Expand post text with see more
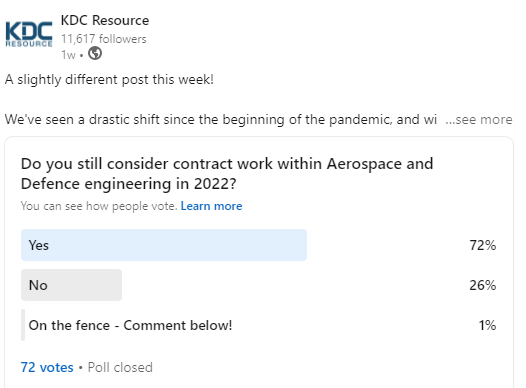 [479, 120]
